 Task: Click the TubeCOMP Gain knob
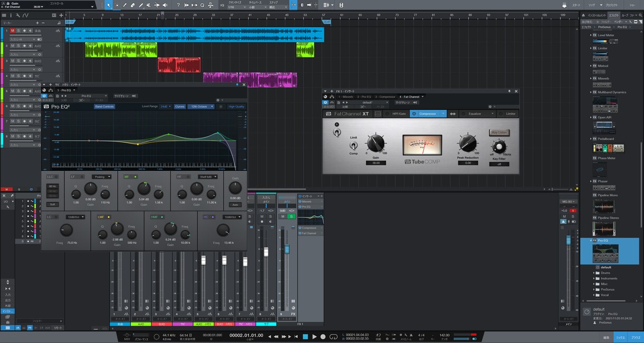click(376, 142)
